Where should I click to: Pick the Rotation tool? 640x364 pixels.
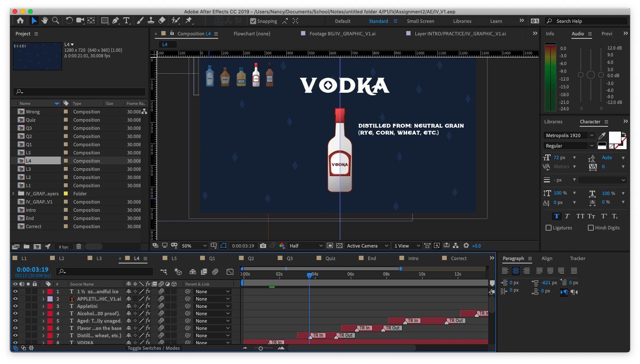coord(69,20)
